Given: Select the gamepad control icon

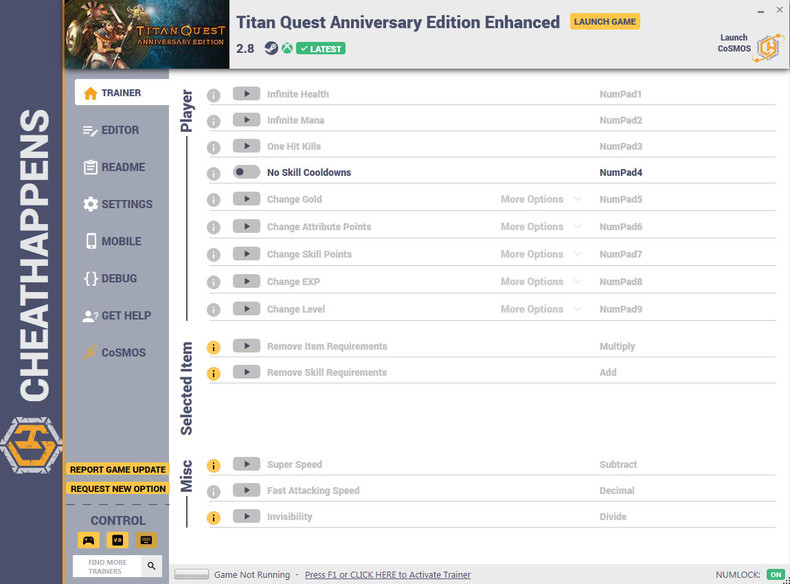Looking at the screenshot, I should click(x=89, y=540).
